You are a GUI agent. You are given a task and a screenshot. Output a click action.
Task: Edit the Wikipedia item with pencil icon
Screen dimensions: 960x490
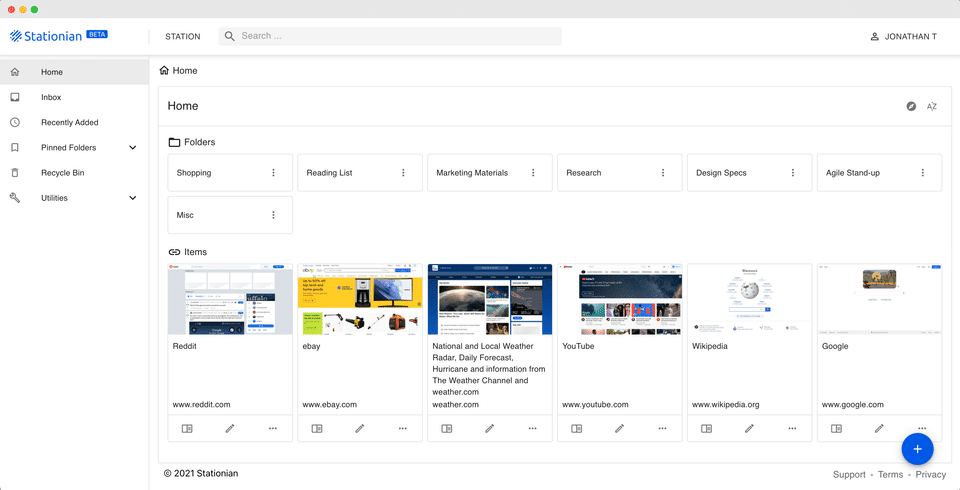pyautogui.click(x=749, y=429)
